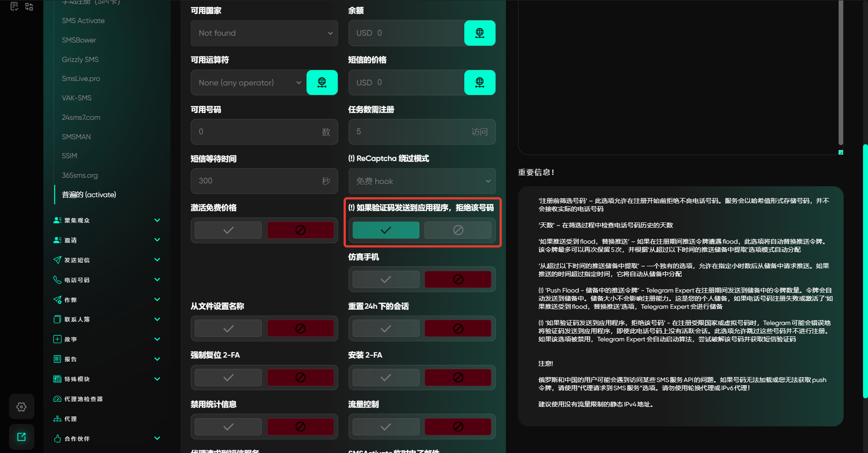Click the globe button next to 余额
The width and height of the screenshot is (868, 453).
point(480,33)
